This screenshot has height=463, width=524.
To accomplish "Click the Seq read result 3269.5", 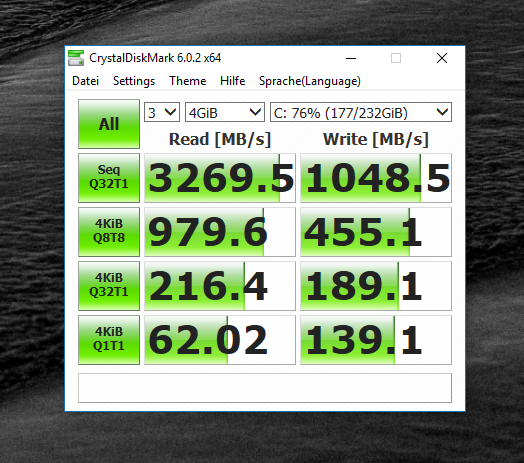I will tap(220, 178).
